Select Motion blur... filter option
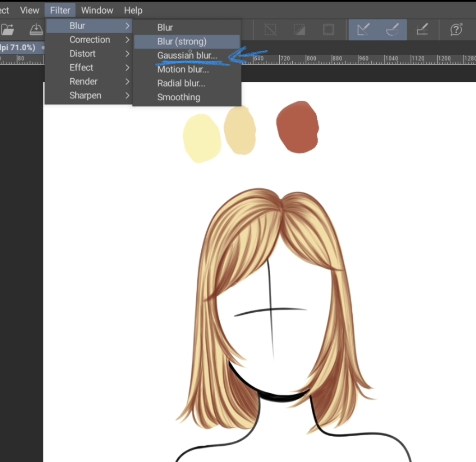The height and width of the screenshot is (462, 476). (183, 70)
